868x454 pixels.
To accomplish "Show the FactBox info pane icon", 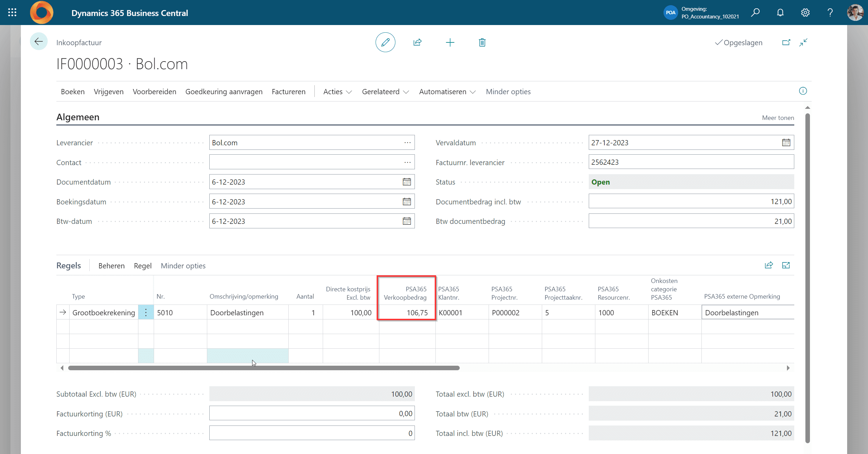I will 803,91.
